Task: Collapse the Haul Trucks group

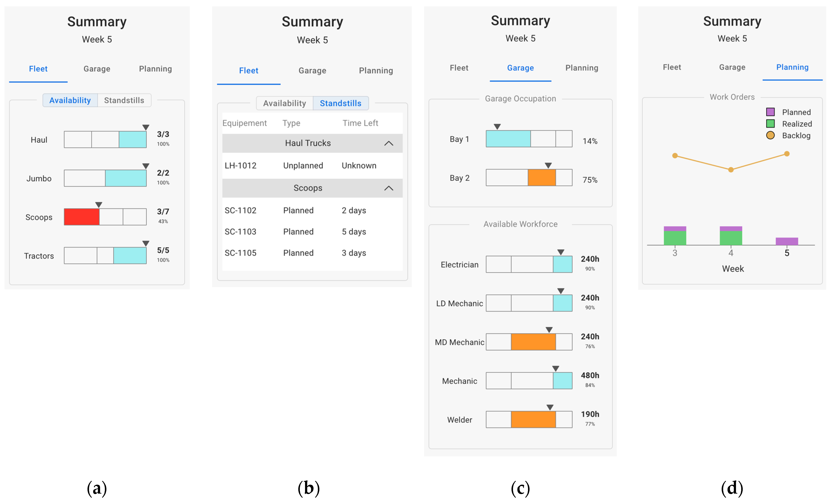Action: [x=388, y=143]
